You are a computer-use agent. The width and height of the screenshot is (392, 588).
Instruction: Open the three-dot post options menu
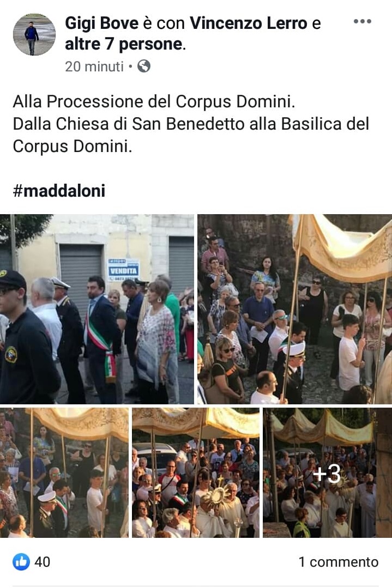pos(363,22)
